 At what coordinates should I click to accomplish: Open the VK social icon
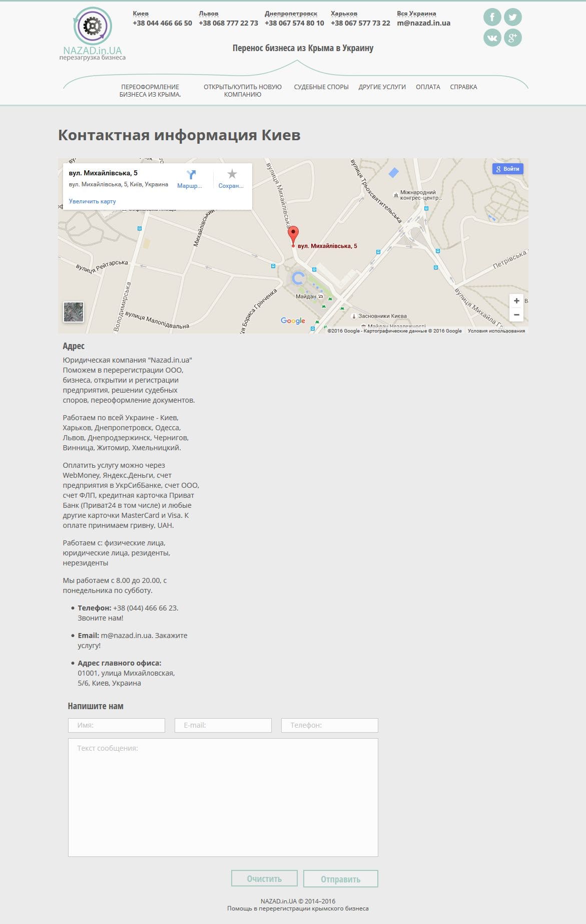(x=492, y=38)
